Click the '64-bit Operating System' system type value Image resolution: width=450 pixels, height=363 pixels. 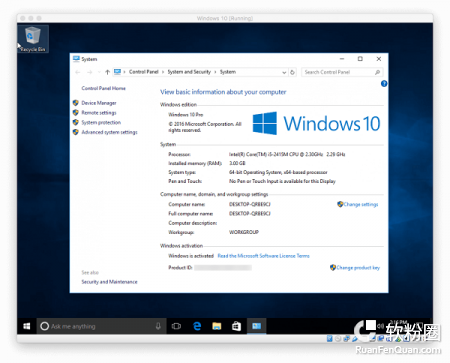278,172
